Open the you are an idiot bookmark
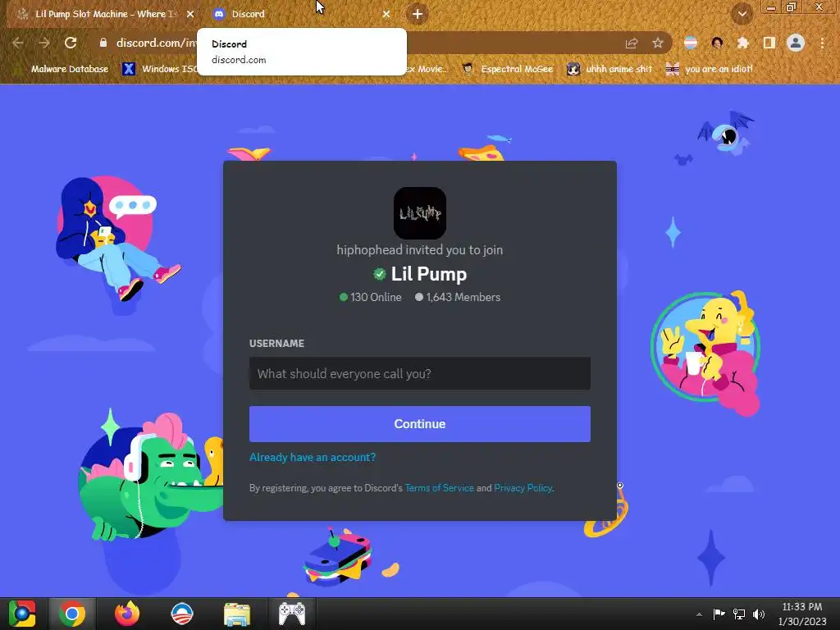Image resolution: width=840 pixels, height=630 pixels. click(709, 69)
